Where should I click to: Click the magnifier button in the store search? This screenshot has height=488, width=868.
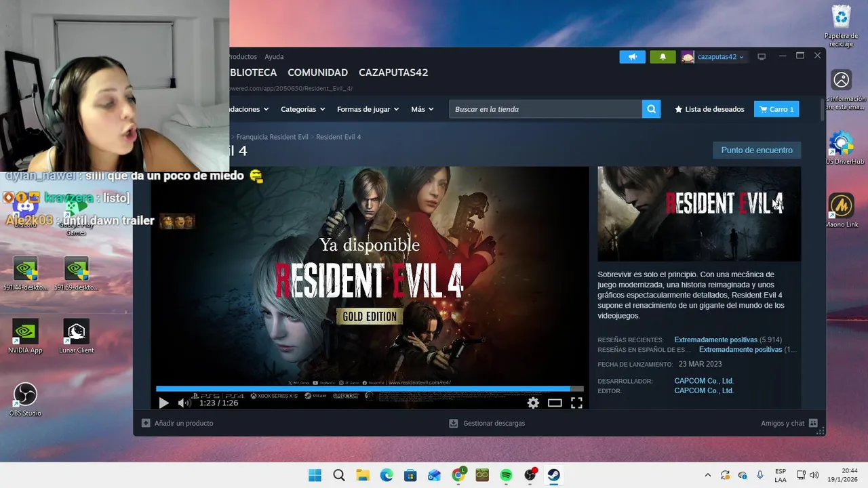[651, 109]
